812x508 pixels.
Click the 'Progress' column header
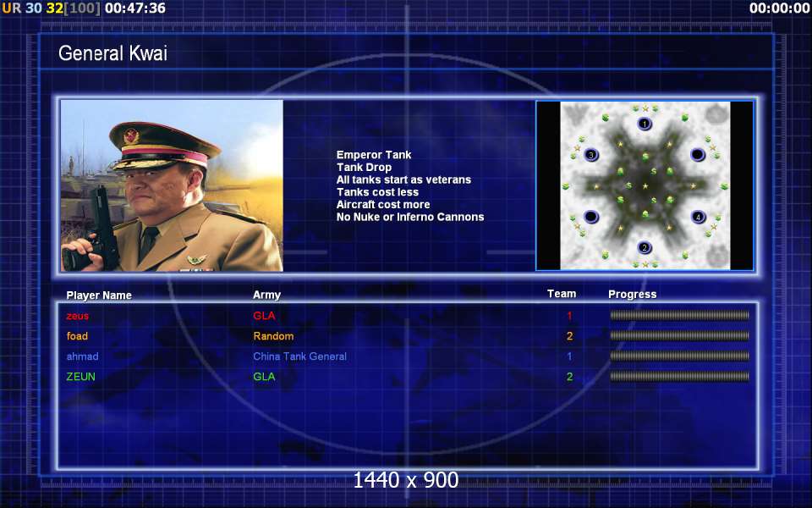[633, 294]
